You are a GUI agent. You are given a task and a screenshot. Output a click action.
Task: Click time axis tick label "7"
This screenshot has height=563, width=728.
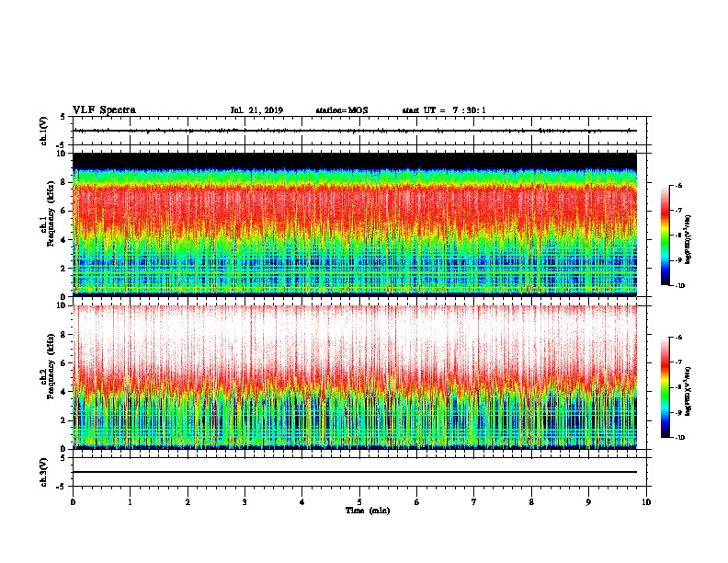[474, 501]
